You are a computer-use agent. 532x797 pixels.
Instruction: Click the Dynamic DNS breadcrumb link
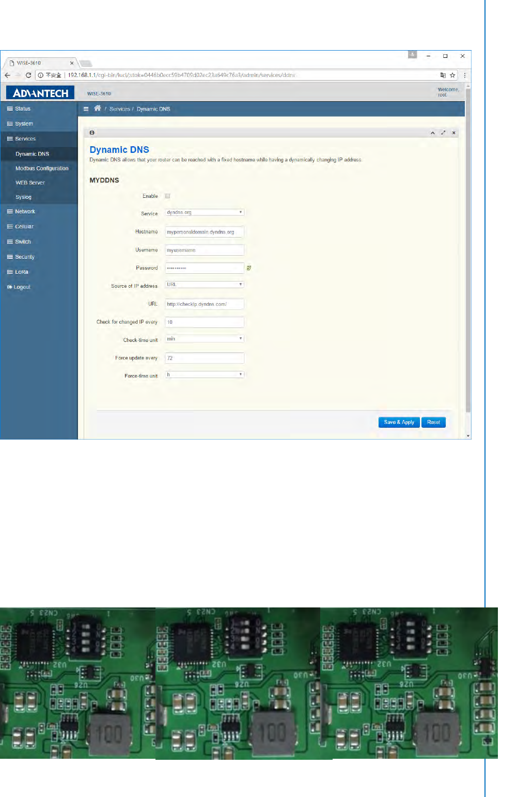point(153,109)
